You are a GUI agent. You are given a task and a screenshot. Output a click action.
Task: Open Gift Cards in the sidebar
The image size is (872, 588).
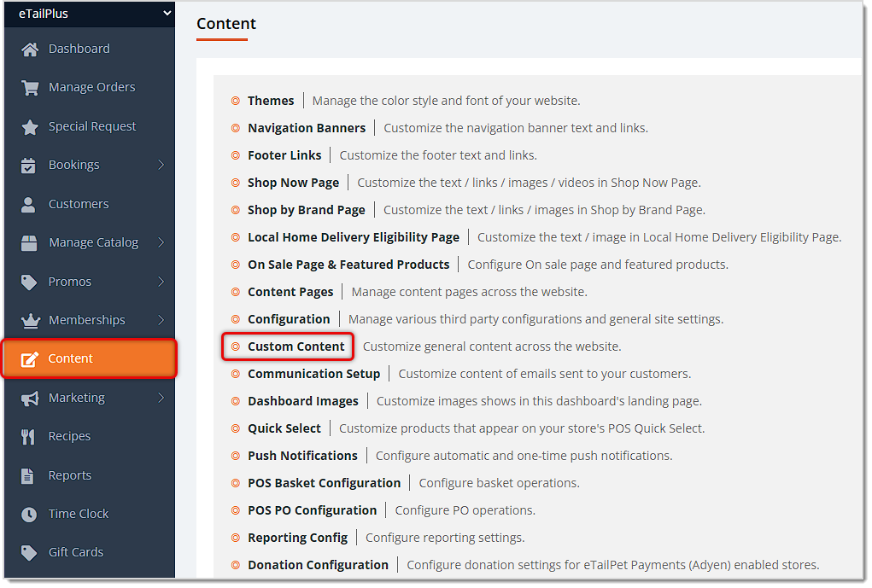click(x=76, y=552)
